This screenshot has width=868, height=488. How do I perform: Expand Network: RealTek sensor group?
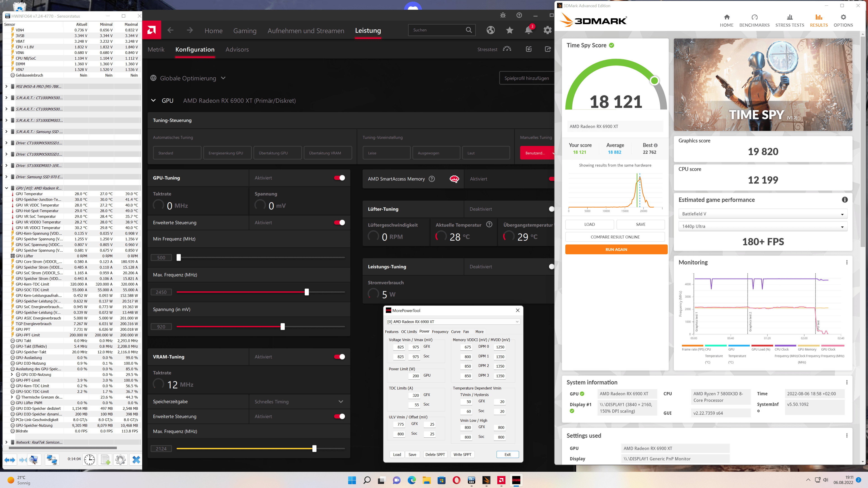6,442
